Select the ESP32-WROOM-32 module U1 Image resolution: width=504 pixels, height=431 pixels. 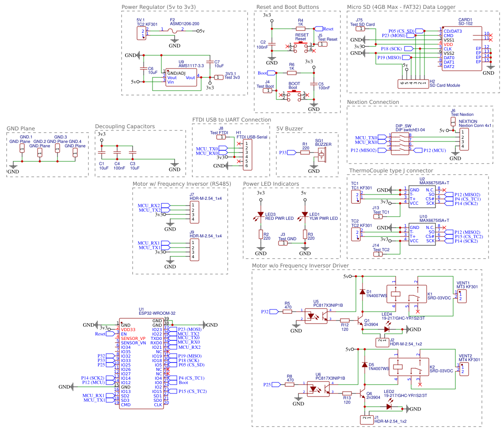pyautogui.click(x=141, y=362)
